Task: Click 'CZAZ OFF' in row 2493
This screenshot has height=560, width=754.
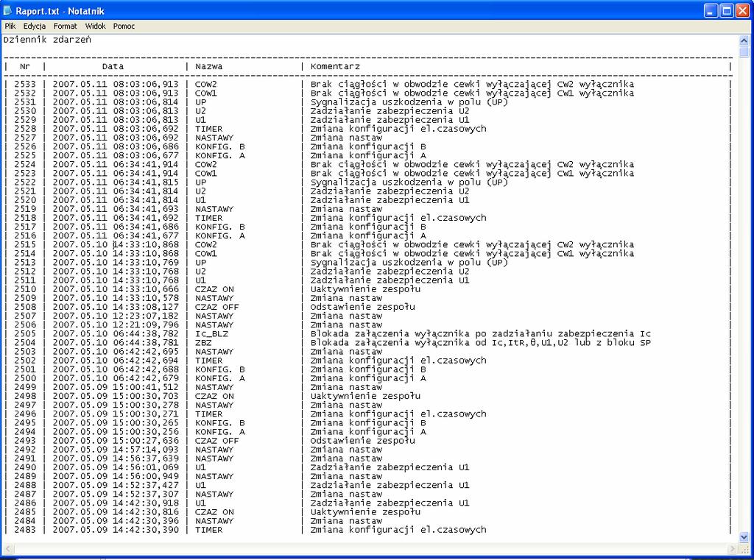Action: point(217,441)
